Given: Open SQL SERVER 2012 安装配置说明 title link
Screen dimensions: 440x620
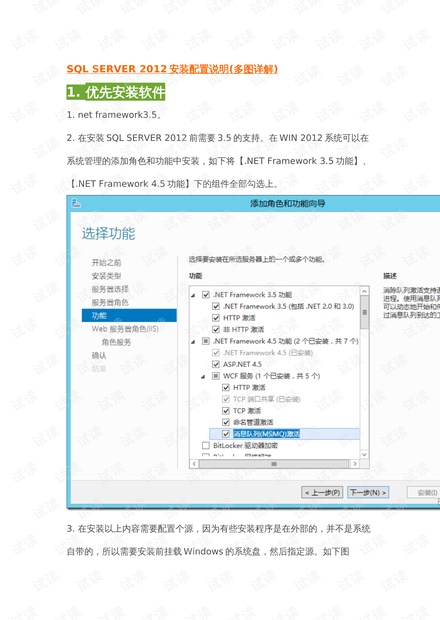Looking at the screenshot, I should click(172, 69).
